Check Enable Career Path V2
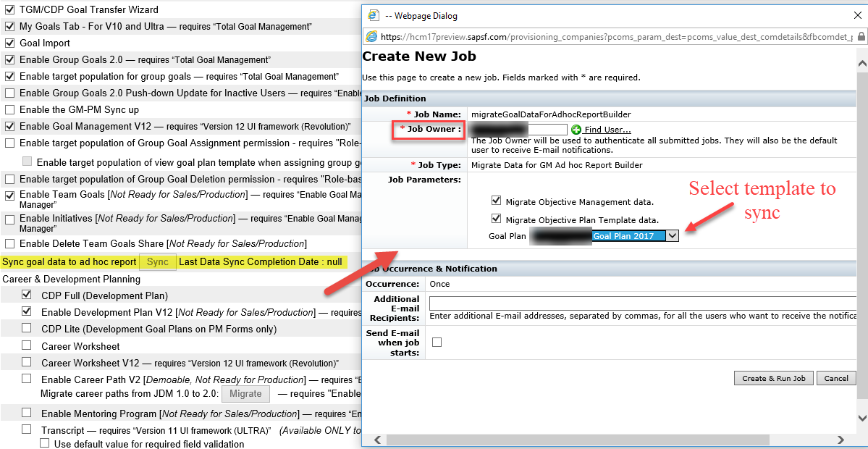Image resolution: width=868 pixels, height=449 pixels. 27,379
